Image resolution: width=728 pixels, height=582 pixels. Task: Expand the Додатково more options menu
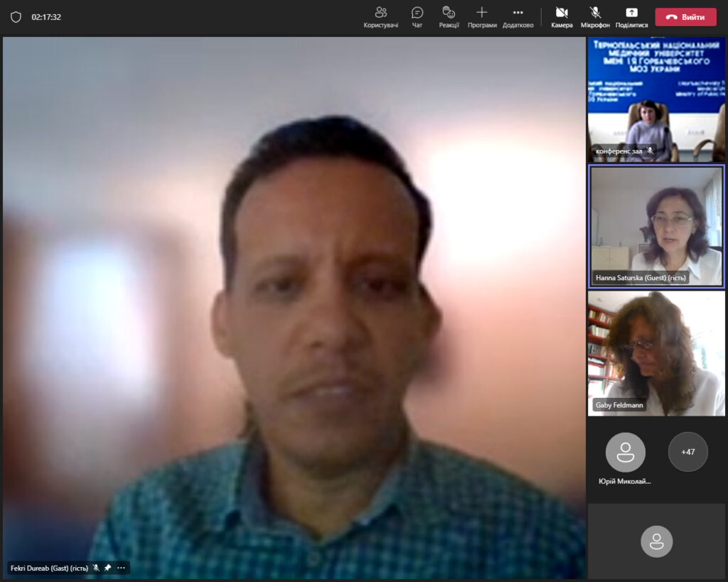518,17
